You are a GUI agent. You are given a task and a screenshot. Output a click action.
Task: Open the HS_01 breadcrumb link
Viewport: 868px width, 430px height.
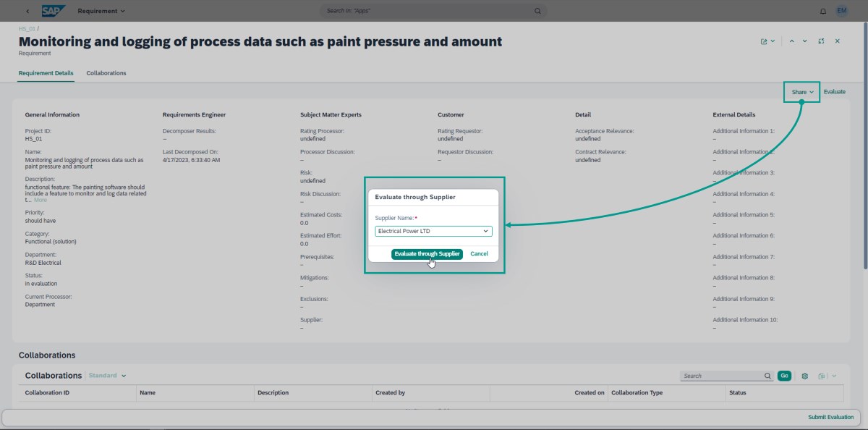pyautogui.click(x=27, y=29)
